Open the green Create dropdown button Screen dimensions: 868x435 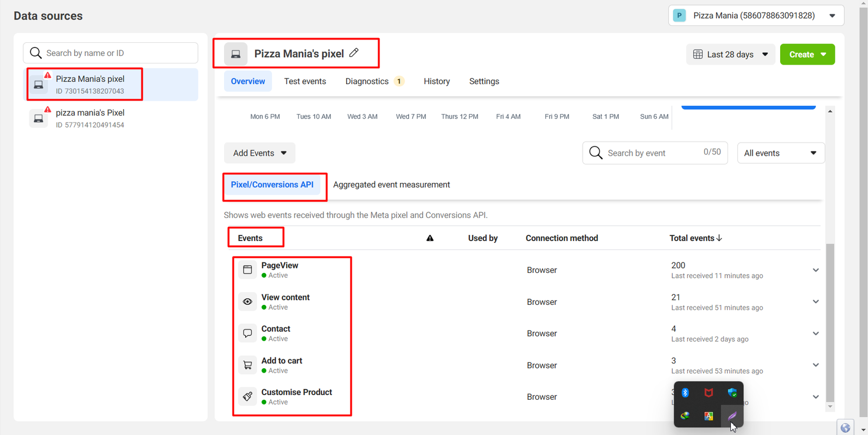click(x=807, y=54)
